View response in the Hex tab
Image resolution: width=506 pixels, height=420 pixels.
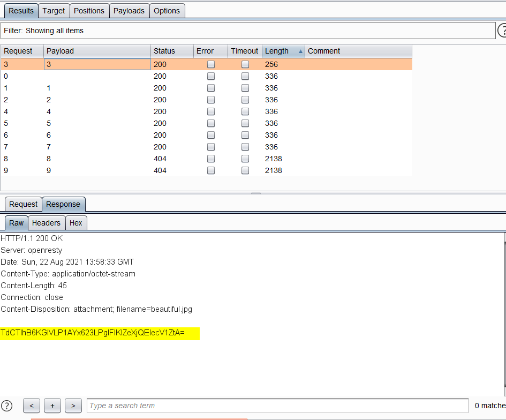pos(75,223)
